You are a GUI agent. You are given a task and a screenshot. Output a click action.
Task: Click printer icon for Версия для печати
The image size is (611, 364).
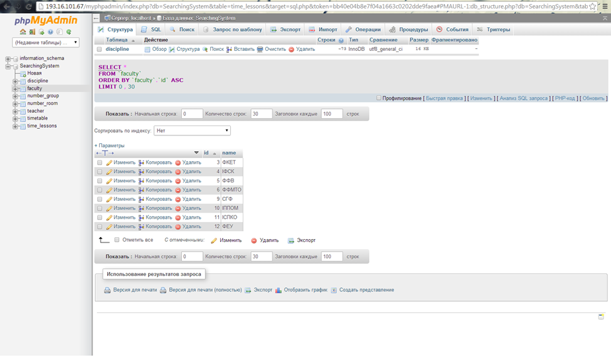coord(107,290)
